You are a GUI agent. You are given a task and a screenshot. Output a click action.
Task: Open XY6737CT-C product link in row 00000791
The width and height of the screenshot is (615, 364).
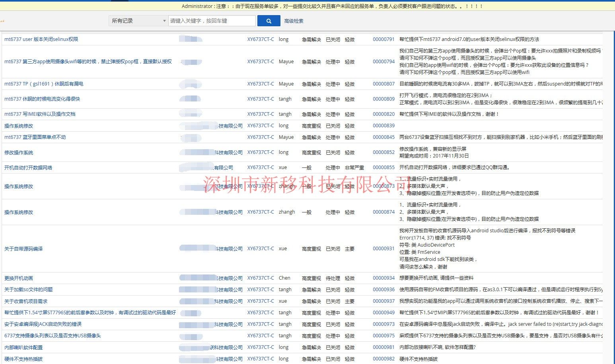261,39
